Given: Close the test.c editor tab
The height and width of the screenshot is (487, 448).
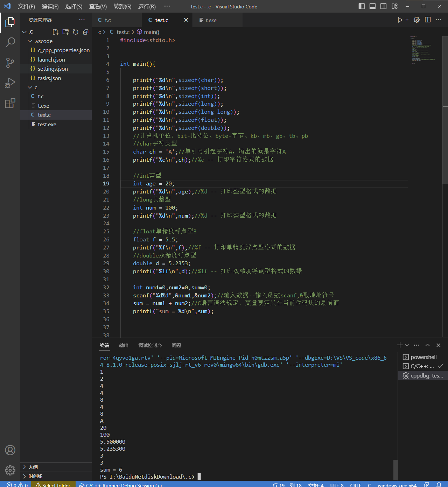Looking at the screenshot, I should click(x=186, y=20).
